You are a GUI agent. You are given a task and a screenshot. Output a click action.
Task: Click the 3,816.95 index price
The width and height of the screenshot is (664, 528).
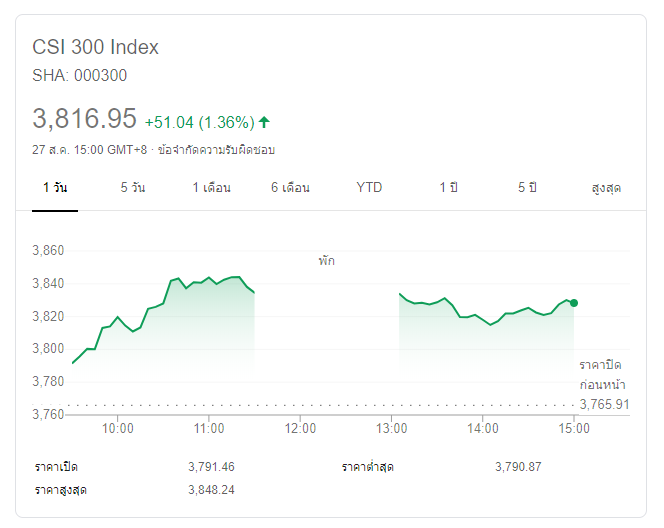pyautogui.click(x=84, y=119)
